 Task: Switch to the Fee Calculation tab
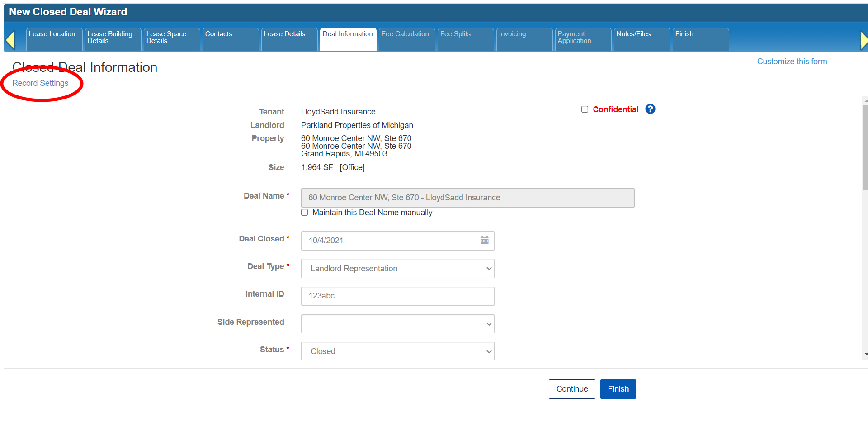[x=406, y=39]
